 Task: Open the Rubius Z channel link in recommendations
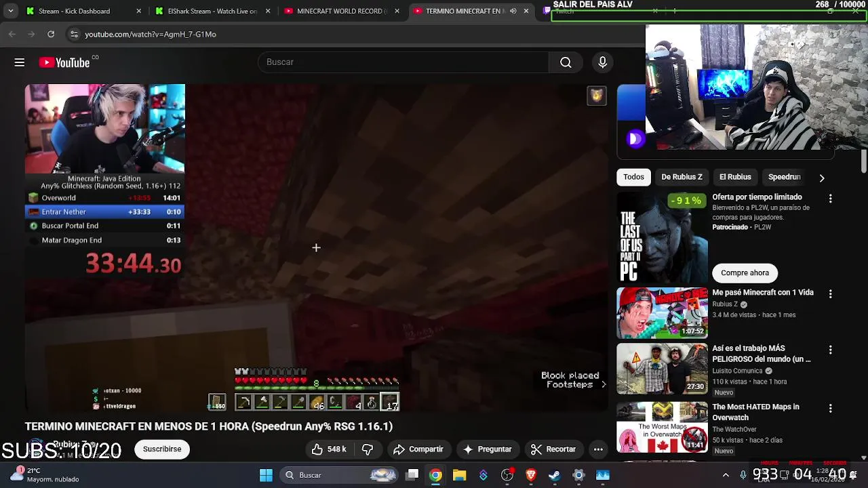point(725,304)
